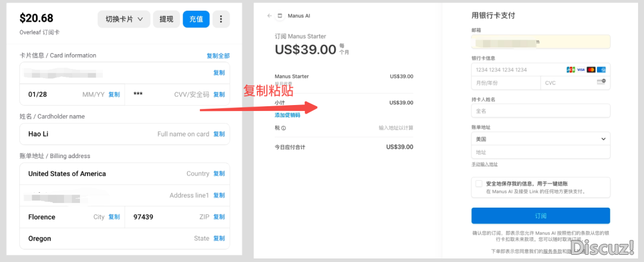Copy the CVV/安全码 security code
The width and height of the screenshot is (644, 262).
pos(219,95)
